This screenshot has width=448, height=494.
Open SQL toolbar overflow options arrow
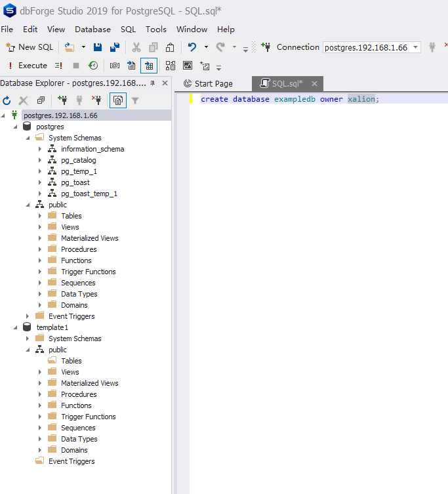pyautogui.click(x=218, y=67)
